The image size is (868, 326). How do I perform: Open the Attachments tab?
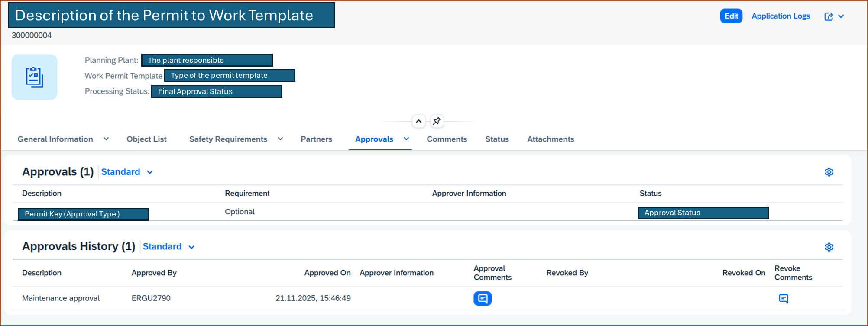[550, 139]
